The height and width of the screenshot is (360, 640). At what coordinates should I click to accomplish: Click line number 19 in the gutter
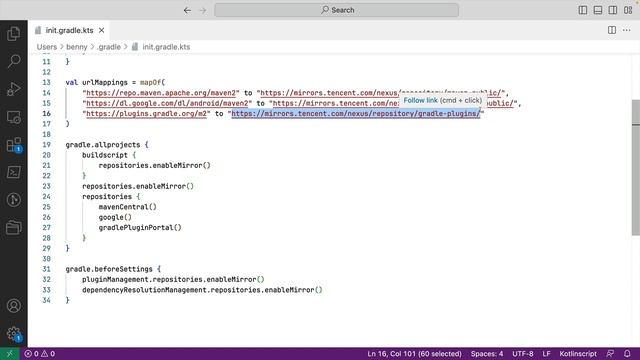point(46,145)
